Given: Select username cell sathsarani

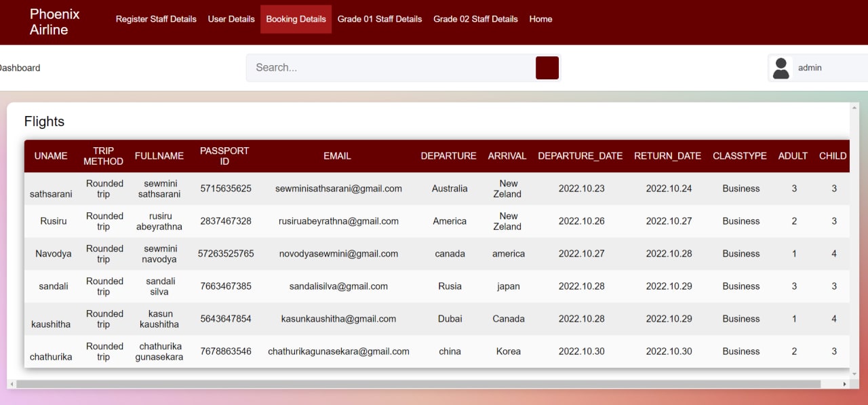Looking at the screenshot, I should tap(51, 194).
